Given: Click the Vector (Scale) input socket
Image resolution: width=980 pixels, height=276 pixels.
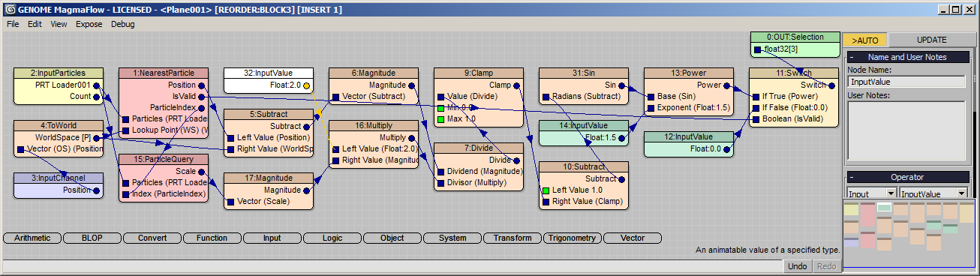Looking at the screenshot, I should (230, 202).
